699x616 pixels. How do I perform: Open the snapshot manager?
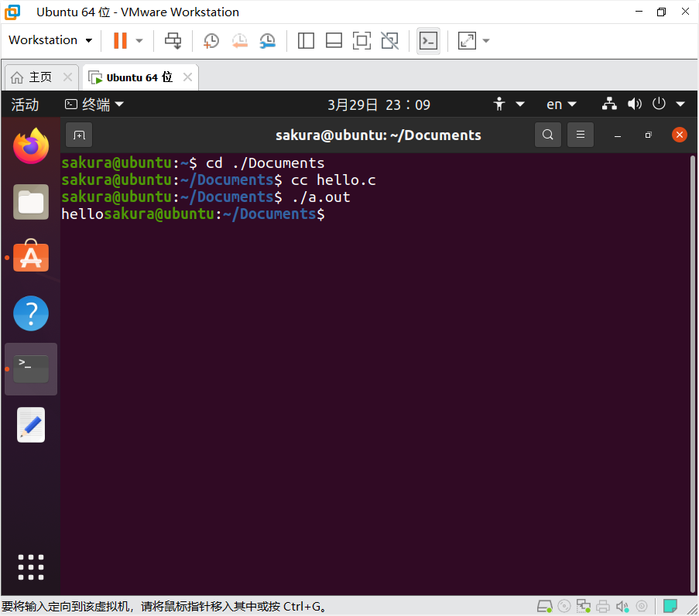tap(267, 40)
